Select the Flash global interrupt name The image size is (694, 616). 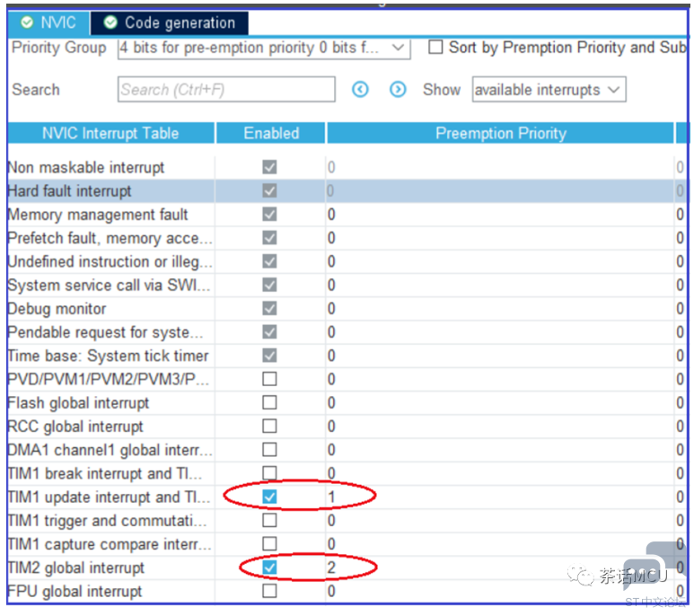[x=78, y=403]
